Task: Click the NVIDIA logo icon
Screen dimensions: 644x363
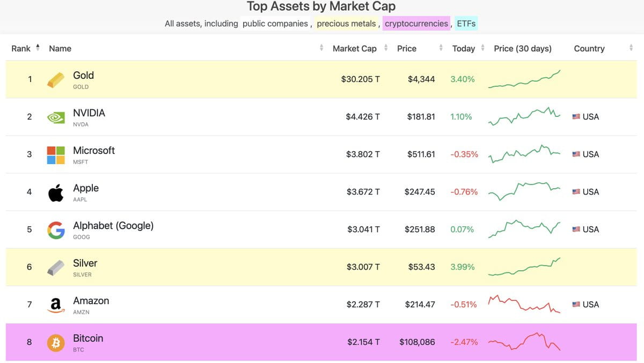Action: 56,117
